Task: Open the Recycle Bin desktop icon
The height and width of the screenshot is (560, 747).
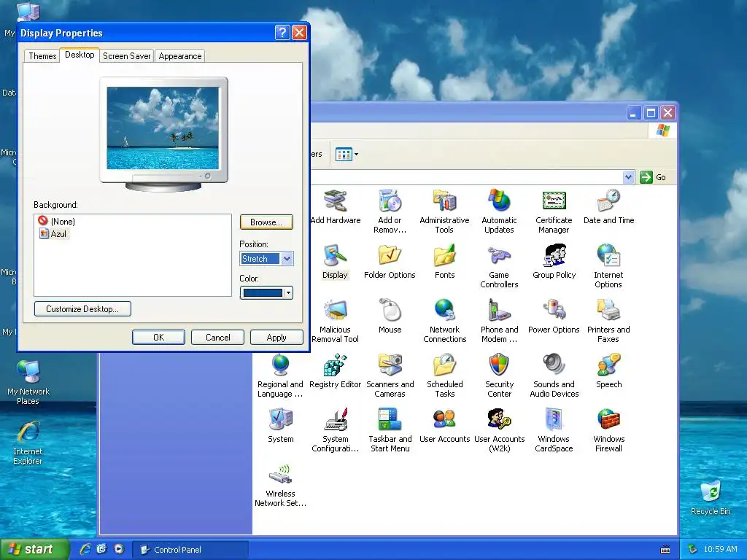Action: tap(711, 497)
